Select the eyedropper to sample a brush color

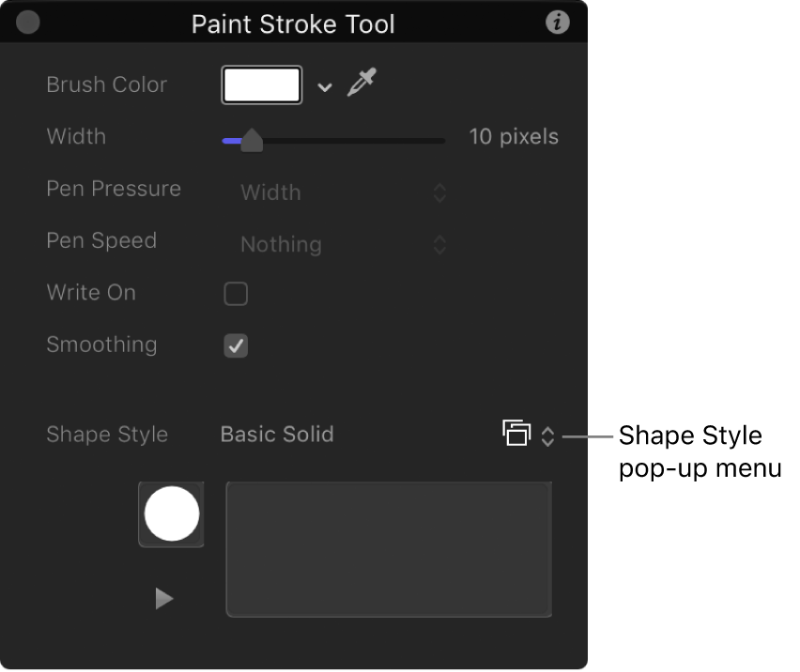pos(362,83)
